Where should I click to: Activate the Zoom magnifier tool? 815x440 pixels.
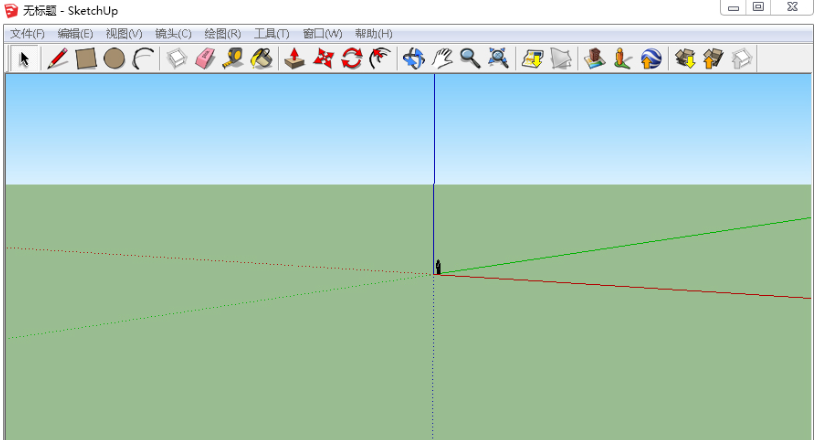[470, 58]
